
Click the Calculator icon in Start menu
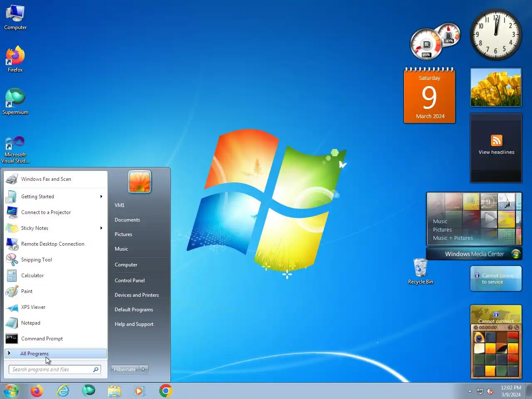tap(12, 276)
